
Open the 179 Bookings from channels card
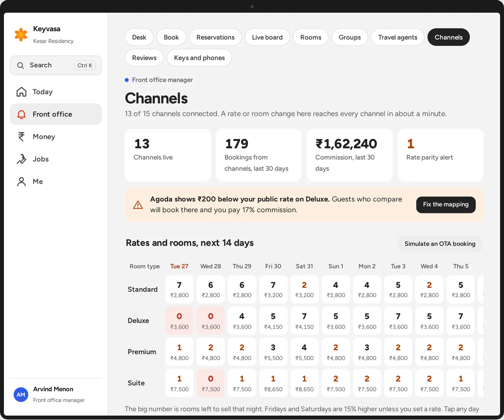259,155
